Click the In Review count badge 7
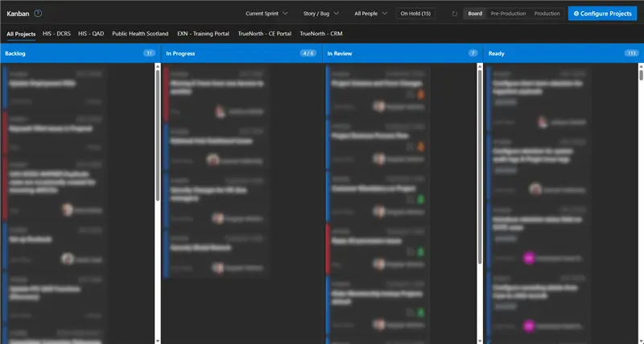This screenshot has width=644, height=344. coord(473,53)
